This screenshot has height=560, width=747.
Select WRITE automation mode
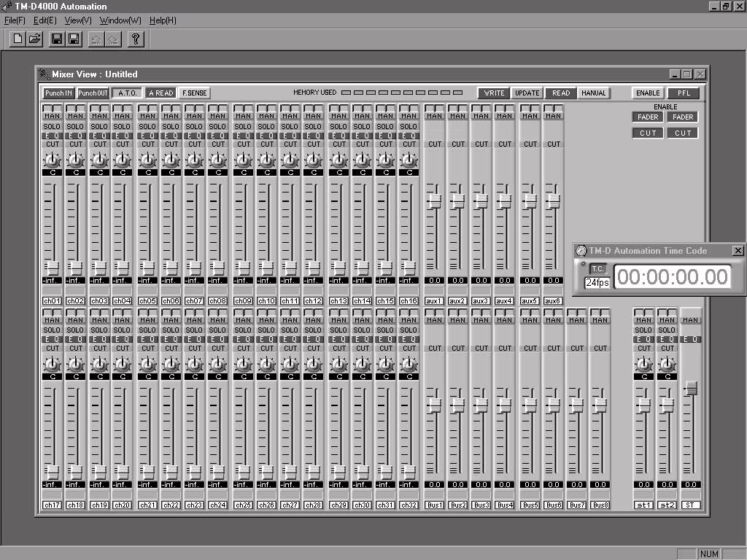coord(494,93)
